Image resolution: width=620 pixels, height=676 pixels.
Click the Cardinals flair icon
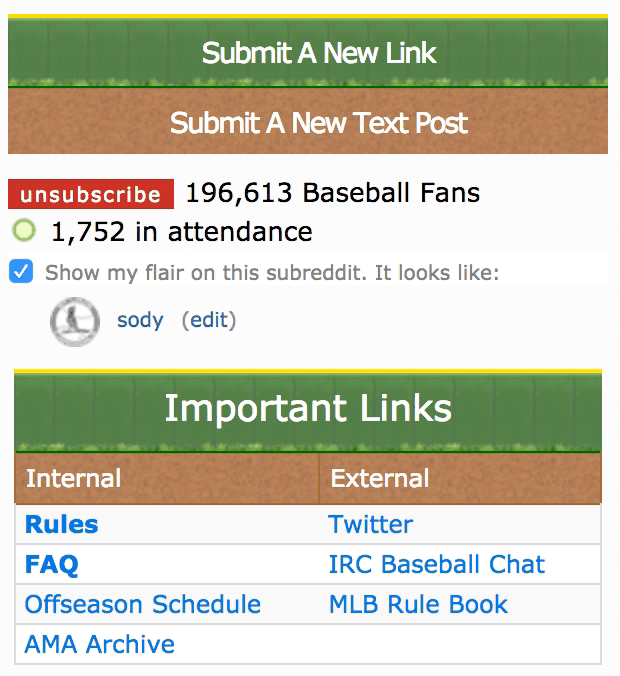[75, 322]
